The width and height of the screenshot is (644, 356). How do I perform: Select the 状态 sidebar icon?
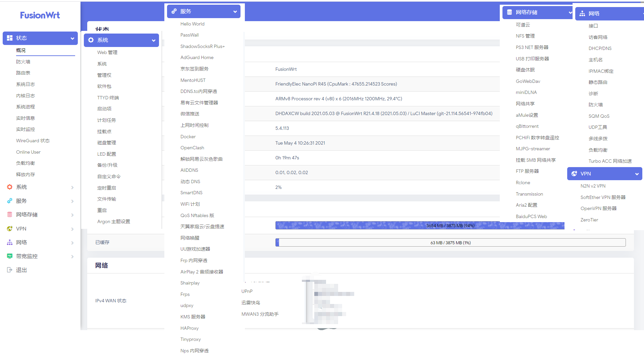tap(10, 38)
